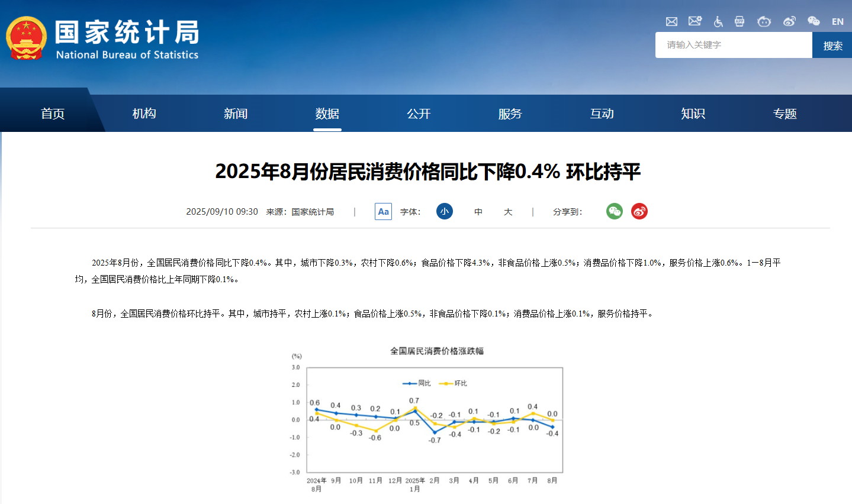Click the 国家统计局 site title
Image resolution: width=852 pixels, height=504 pixels.
pyautogui.click(x=127, y=32)
